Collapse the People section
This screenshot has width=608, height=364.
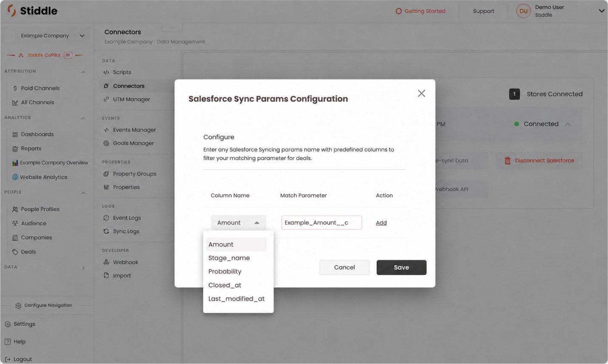(83, 193)
